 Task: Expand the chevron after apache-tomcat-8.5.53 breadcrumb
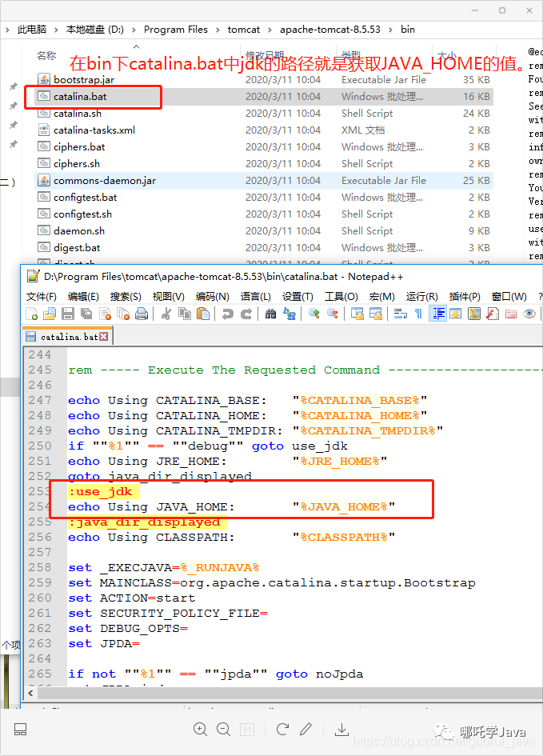point(391,30)
